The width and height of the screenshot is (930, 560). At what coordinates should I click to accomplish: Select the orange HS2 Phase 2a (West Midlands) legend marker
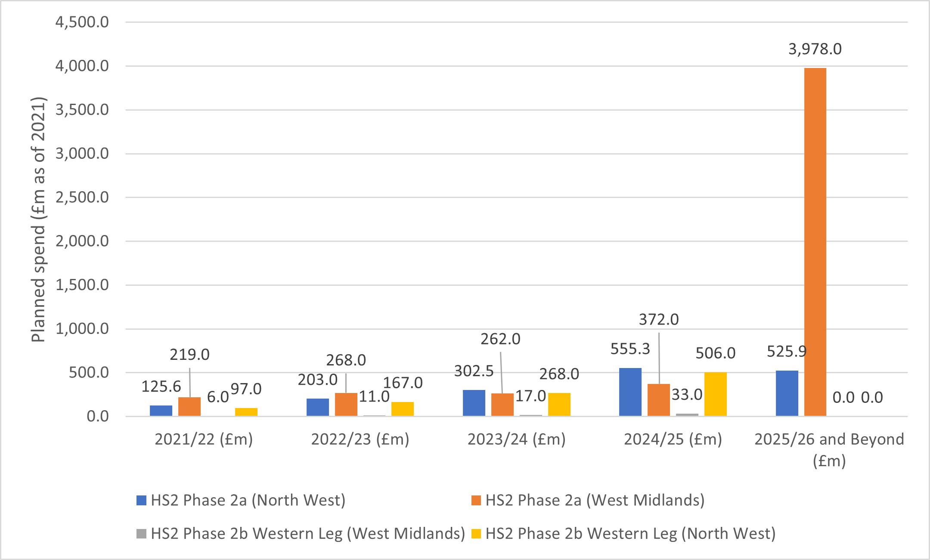click(476, 500)
